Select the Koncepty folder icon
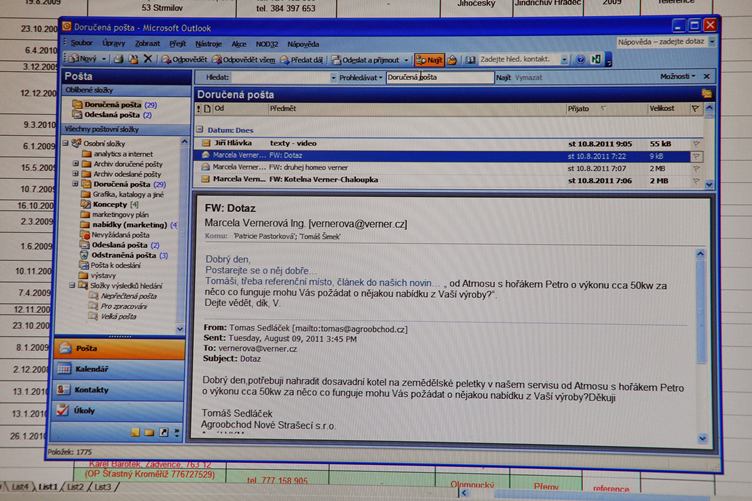The width and height of the screenshot is (752, 501). tap(85, 204)
